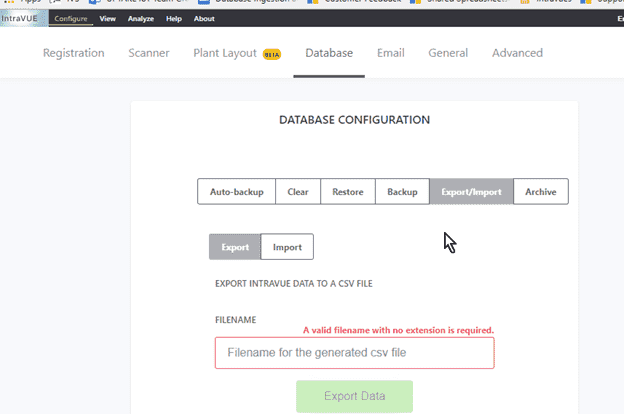Select the Export/Import option

tap(472, 191)
